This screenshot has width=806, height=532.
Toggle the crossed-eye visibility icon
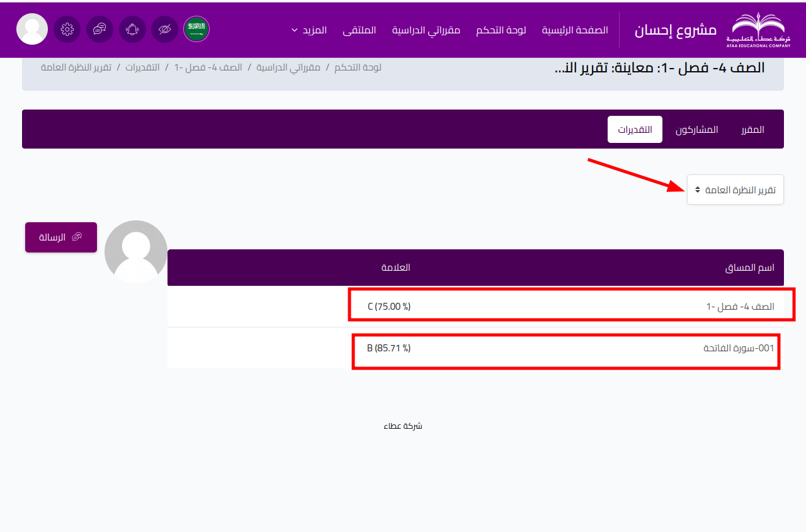(x=164, y=29)
